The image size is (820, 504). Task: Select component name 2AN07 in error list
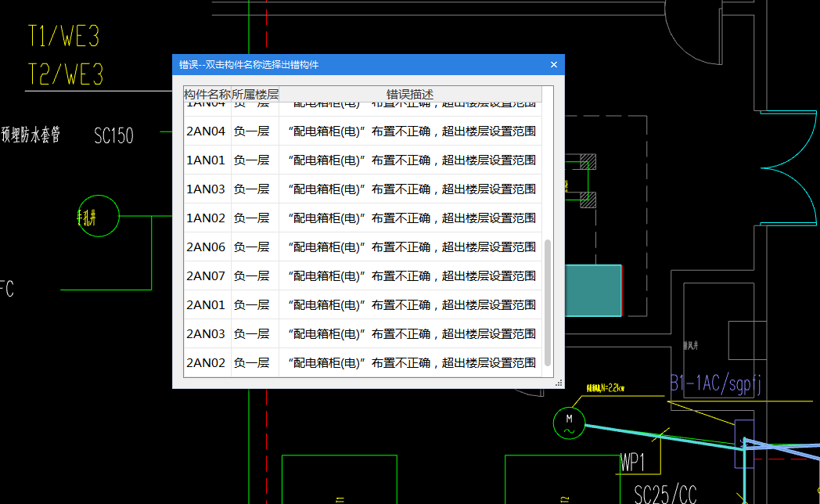point(206,275)
